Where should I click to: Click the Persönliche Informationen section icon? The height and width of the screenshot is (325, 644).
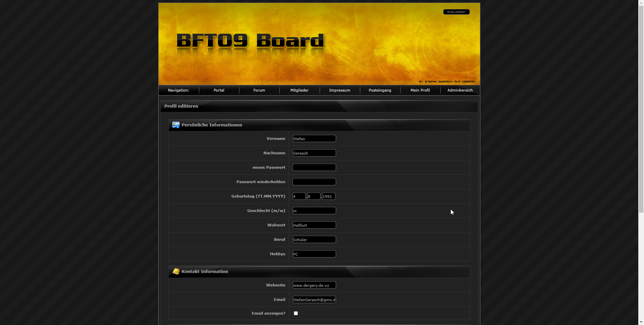click(176, 125)
